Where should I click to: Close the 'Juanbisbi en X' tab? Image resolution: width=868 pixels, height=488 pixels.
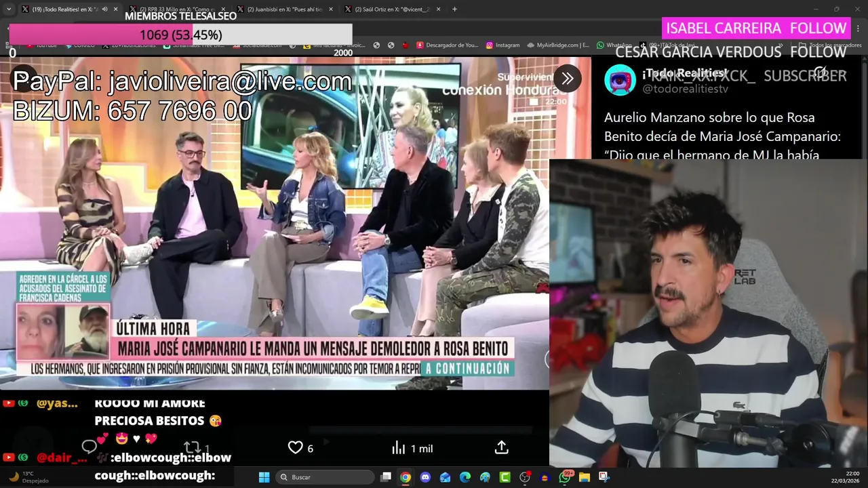pos(331,9)
